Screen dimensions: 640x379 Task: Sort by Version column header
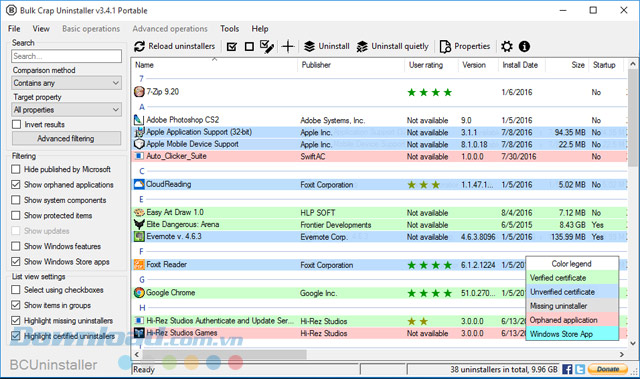click(478, 65)
